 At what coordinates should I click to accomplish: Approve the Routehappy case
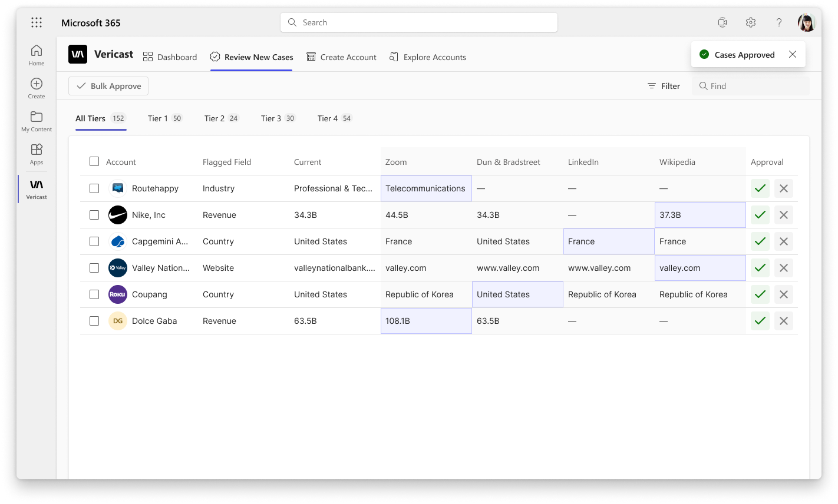pos(760,188)
